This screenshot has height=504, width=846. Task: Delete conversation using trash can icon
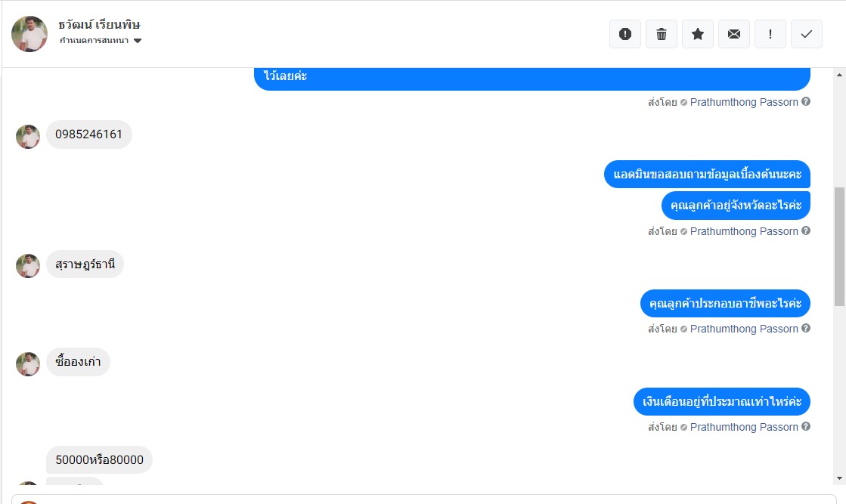pos(661,34)
